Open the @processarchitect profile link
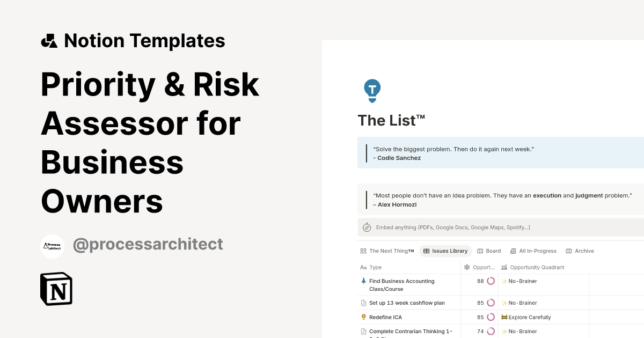This screenshot has width=644, height=338. (x=148, y=244)
